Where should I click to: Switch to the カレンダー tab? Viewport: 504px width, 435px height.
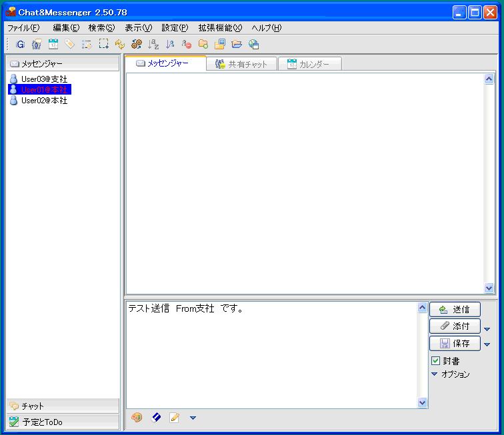(x=310, y=64)
